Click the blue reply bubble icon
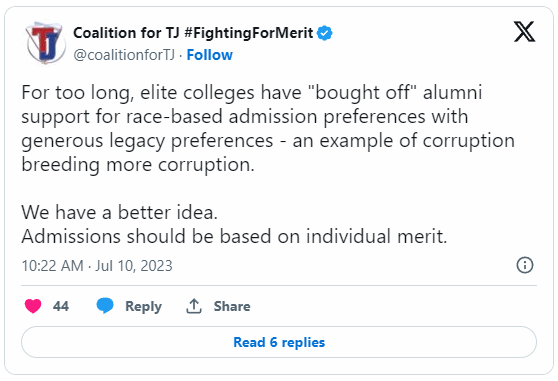The image size is (558, 381). [105, 306]
